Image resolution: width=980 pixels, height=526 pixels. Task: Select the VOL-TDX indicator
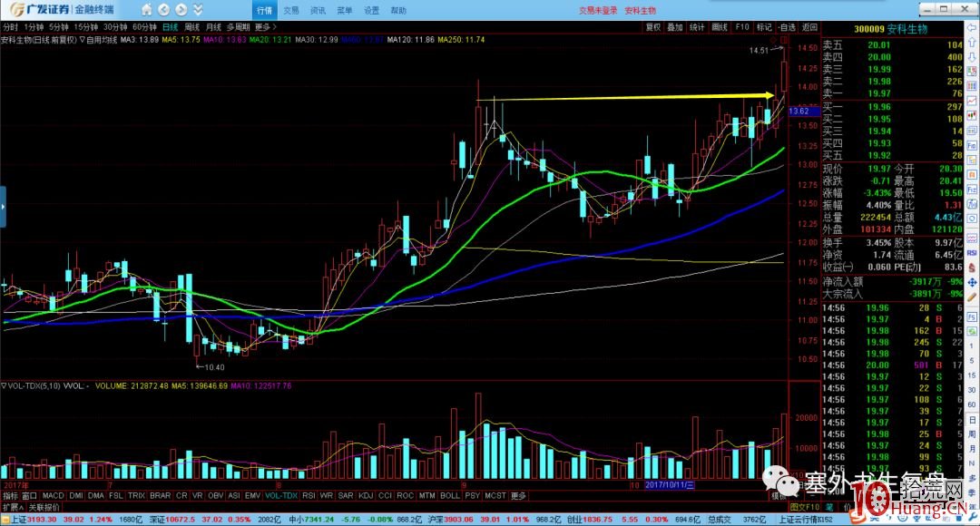281,496
